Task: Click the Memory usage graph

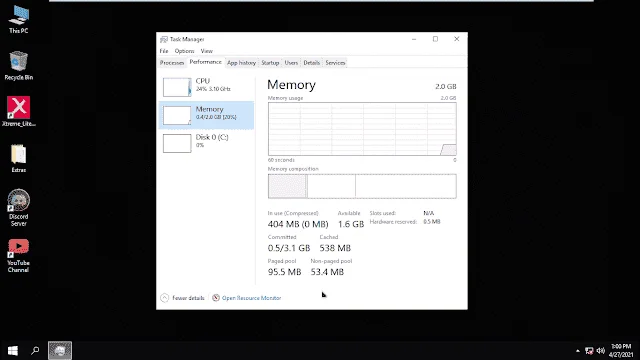Action: click(362, 129)
